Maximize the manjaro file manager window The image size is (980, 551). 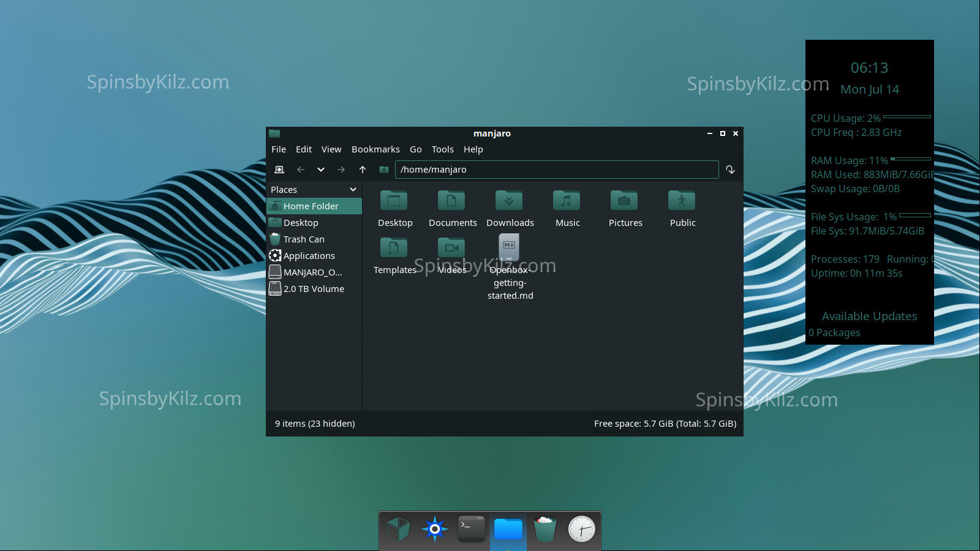[723, 133]
